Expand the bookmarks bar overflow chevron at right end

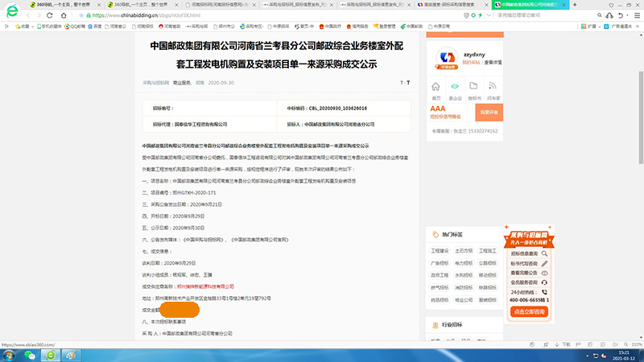pos(638,27)
